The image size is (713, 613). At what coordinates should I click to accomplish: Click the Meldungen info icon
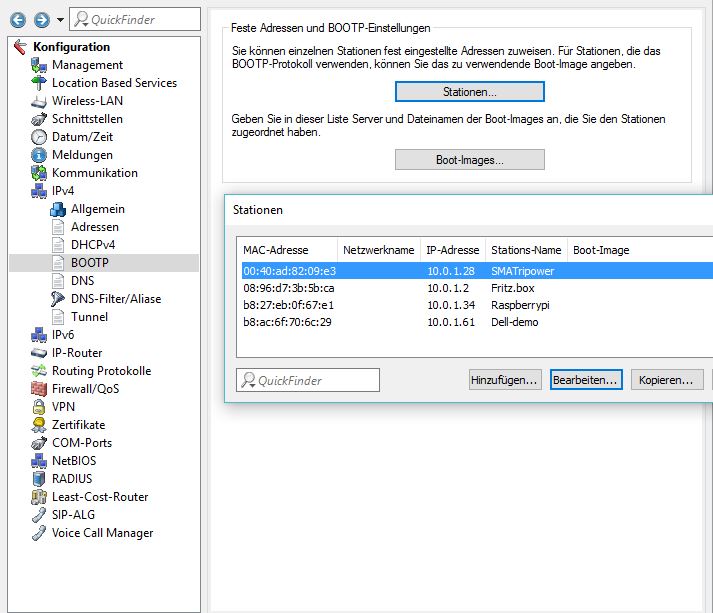pyautogui.click(x=39, y=155)
